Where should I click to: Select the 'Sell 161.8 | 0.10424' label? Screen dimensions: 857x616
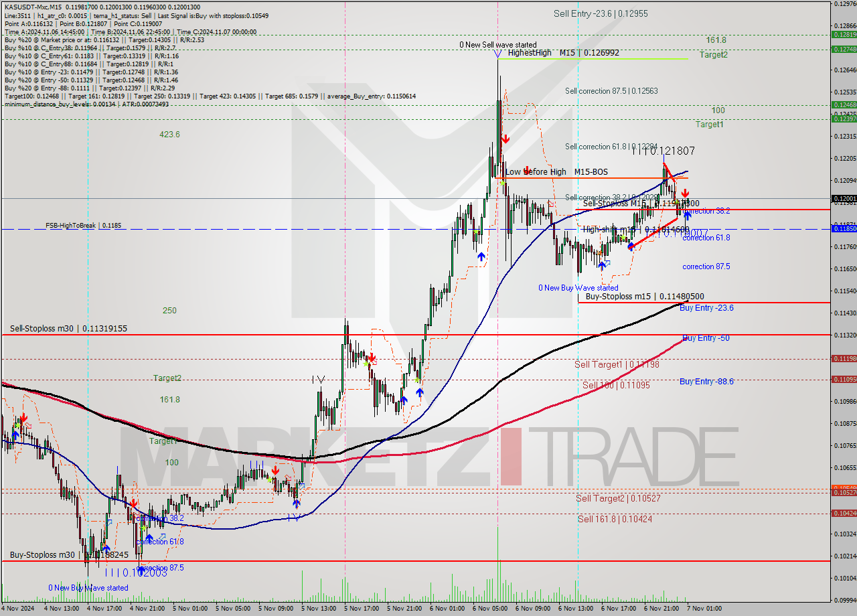click(x=615, y=519)
